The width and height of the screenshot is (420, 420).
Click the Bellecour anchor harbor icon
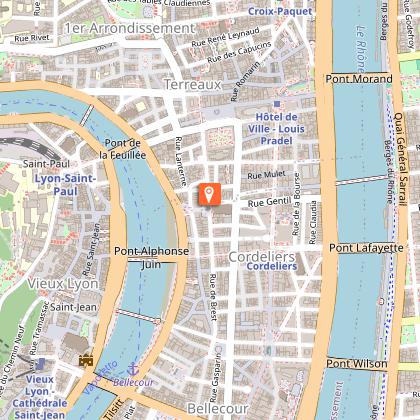(133, 369)
